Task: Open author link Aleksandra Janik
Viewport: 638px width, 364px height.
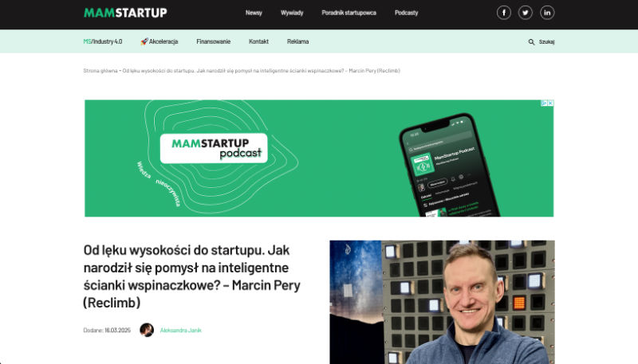Action: (181, 331)
